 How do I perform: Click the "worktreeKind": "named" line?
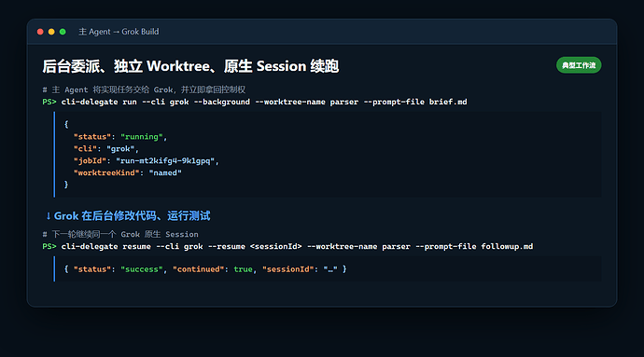coord(127,172)
